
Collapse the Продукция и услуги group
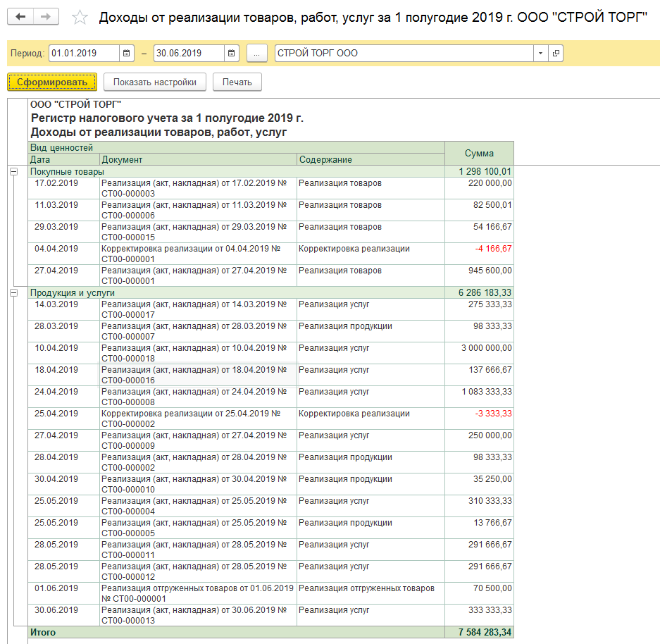14,292
